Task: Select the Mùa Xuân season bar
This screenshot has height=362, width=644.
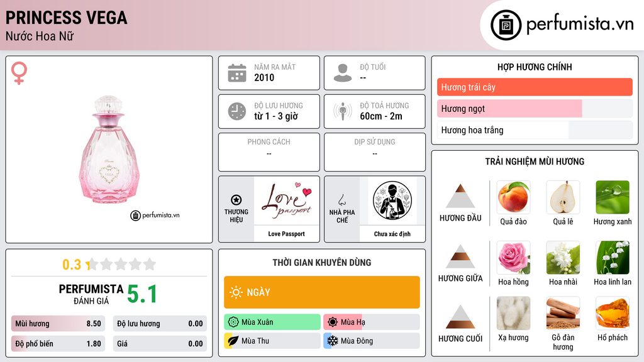Action: 272,322
